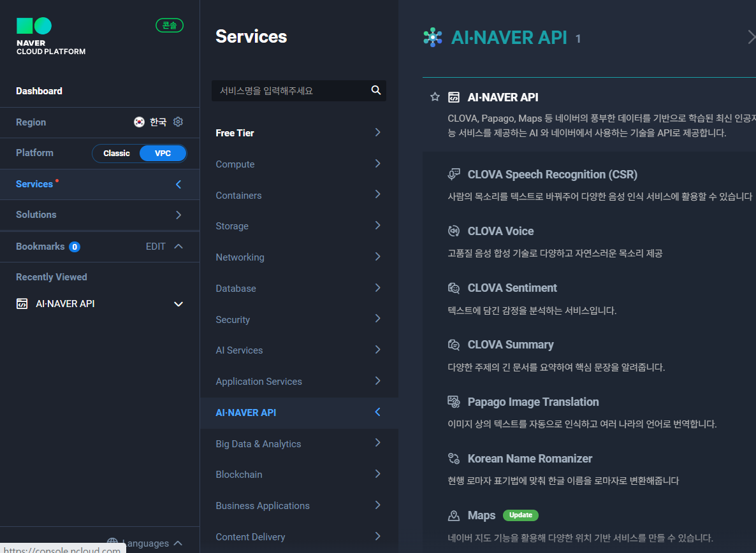
Task: Expand the Solutions menu chevron
Action: point(178,215)
